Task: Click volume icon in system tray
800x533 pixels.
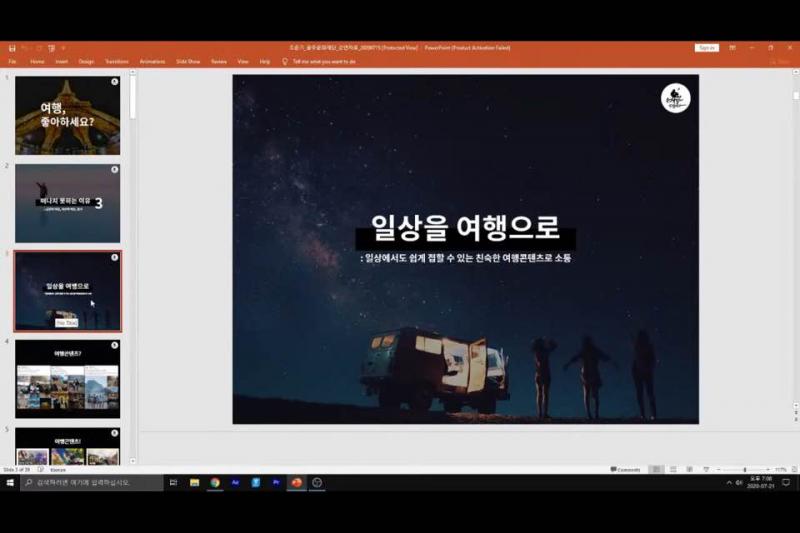Action: pyautogui.click(x=739, y=483)
